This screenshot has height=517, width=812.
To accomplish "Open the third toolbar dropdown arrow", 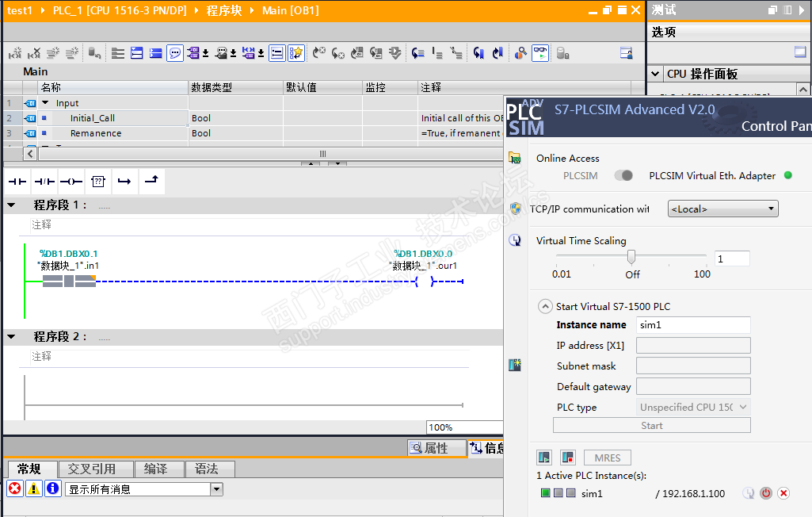I will pyautogui.click(x=261, y=53).
